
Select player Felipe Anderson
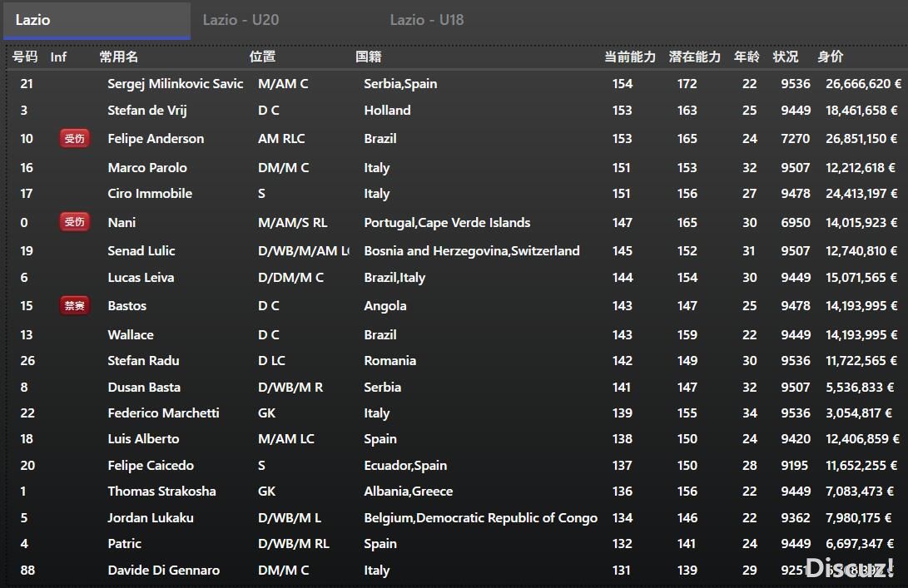pos(156,139)
